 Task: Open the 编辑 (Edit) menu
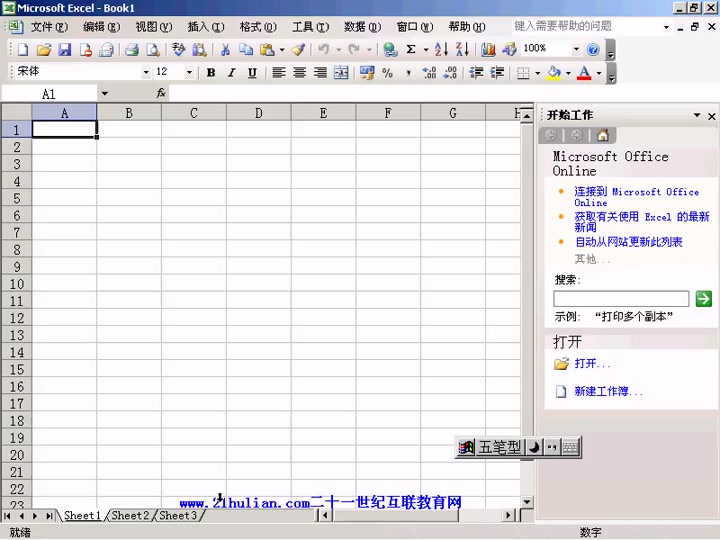click(101, 27)
